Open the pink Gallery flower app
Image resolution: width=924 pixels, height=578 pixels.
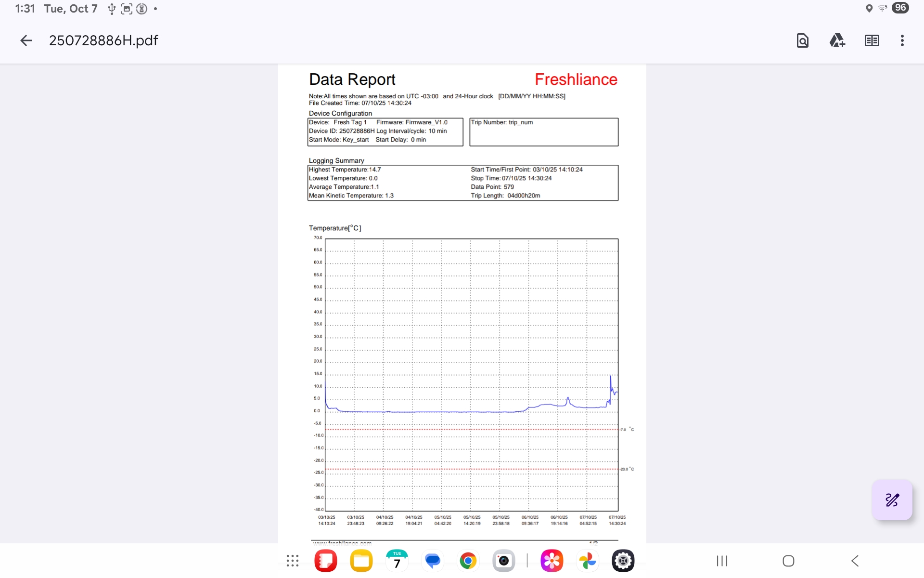click(x=552, y=561)
